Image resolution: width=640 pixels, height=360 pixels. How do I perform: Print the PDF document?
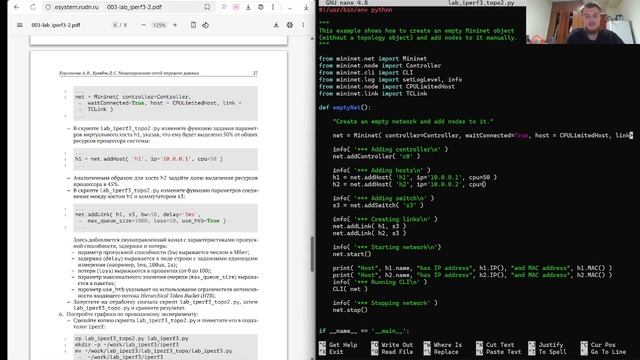[289, 25]
